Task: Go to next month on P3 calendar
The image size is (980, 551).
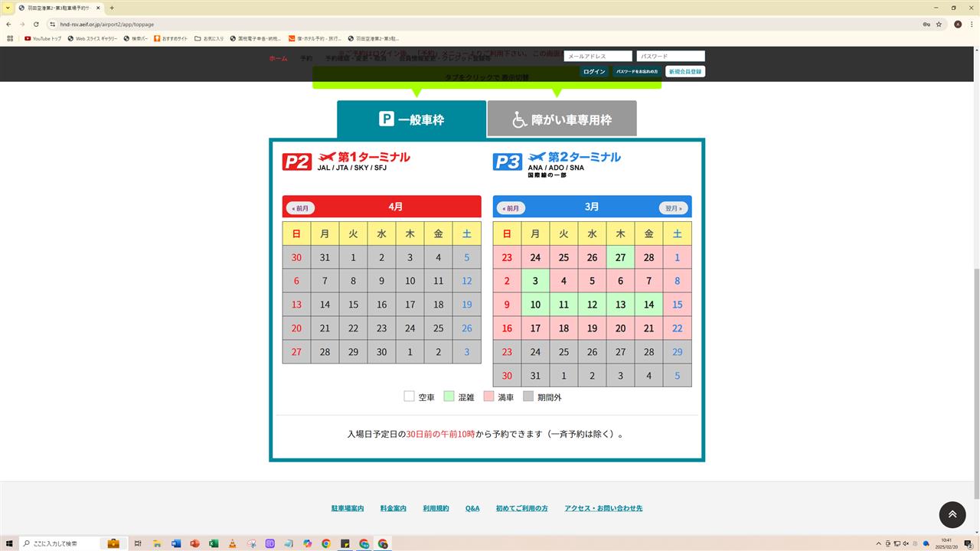Action: point(673,208)
